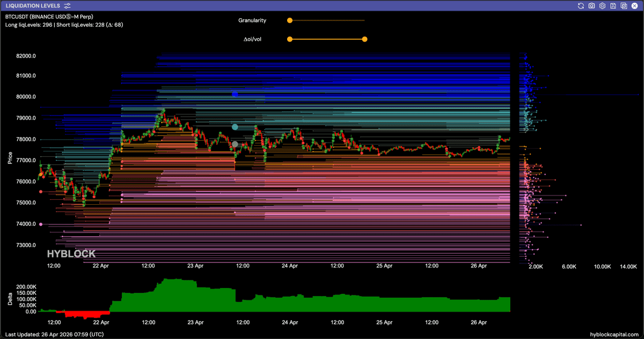The height and width of the screenshot is (339, 644).
Task: Click the duplicate widget icon in header
Action: [x=624, y=5]
